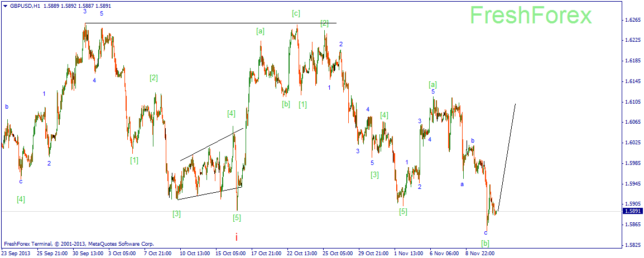644x258 pixels.
Task: Select the 8 Nov 22:00 time label
Action: coord(479,253)
